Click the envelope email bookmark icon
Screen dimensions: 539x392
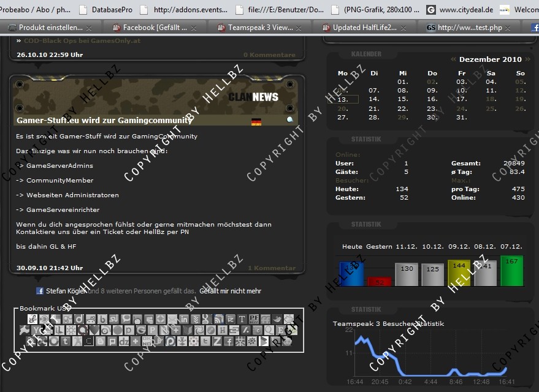172,319
